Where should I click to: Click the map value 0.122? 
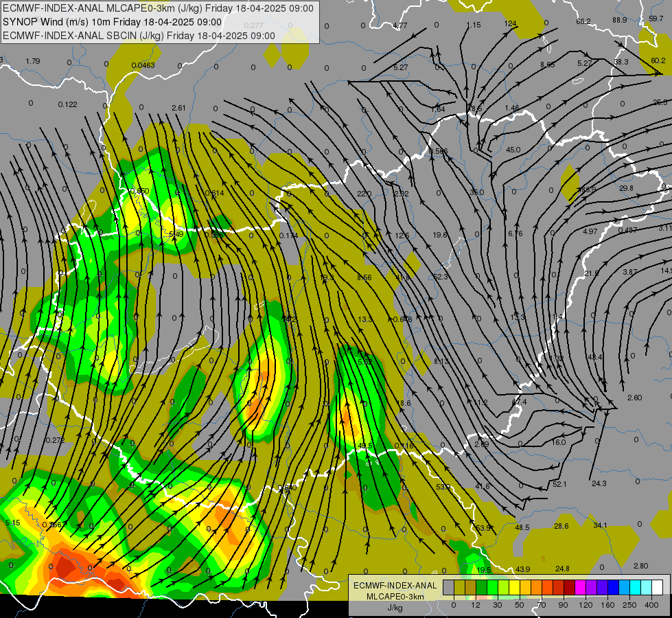pos(68,104)
